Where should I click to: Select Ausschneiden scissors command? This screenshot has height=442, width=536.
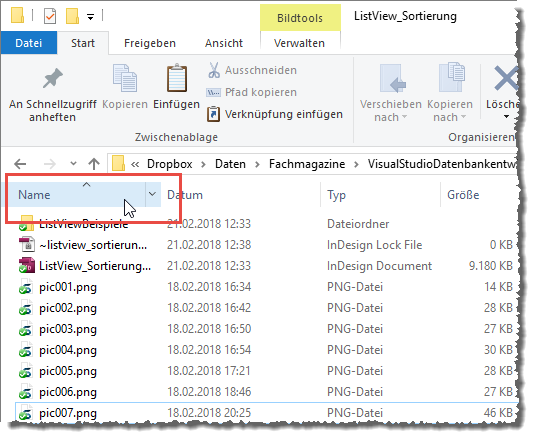pyautogui.click(x=252, y=70)
